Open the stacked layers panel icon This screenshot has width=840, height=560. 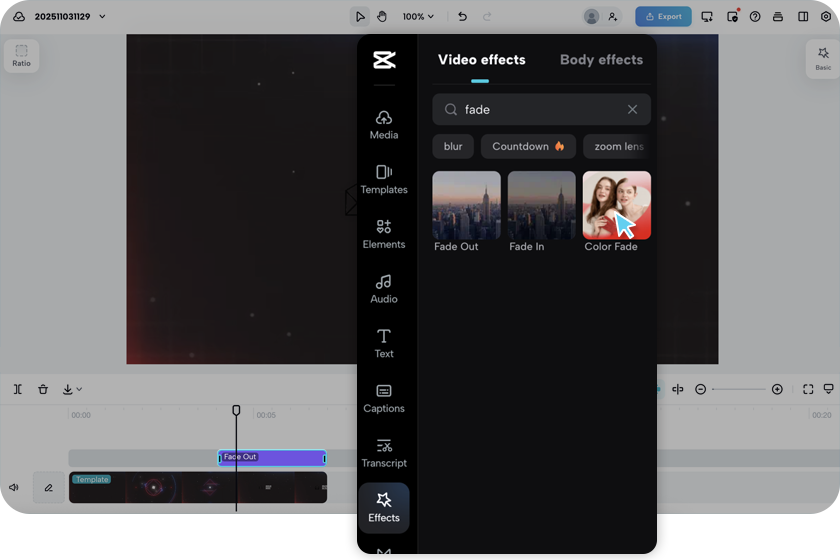[778, 17]
